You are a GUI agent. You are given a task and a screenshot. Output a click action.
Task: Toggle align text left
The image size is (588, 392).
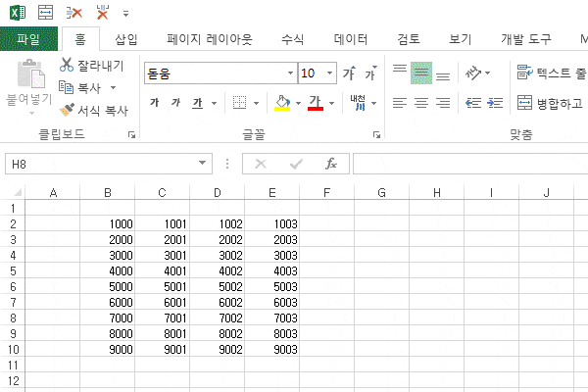click(400, 103)
